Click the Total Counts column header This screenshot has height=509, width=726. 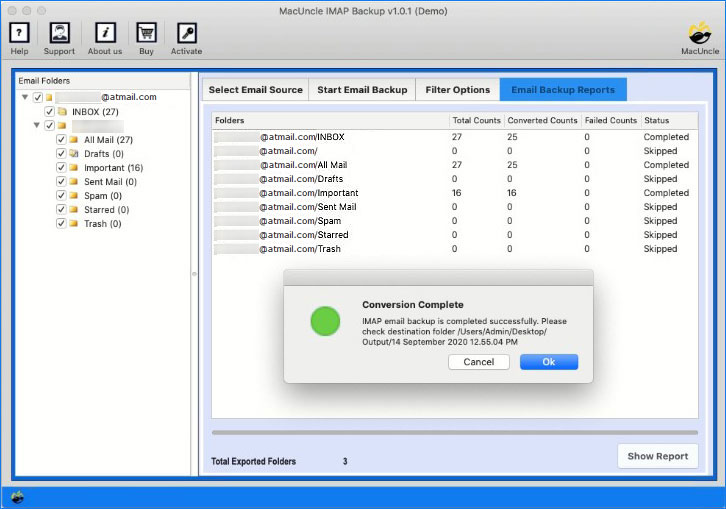[x=476, y=120]
